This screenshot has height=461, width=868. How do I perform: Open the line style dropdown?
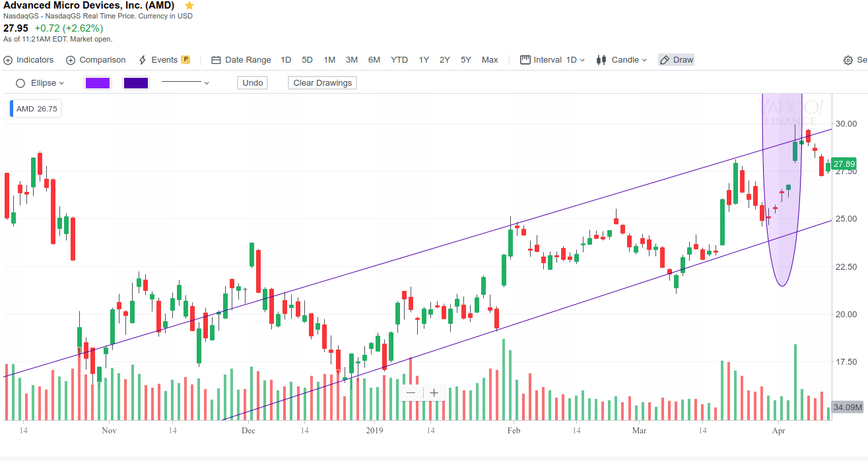tap(185, 83)
